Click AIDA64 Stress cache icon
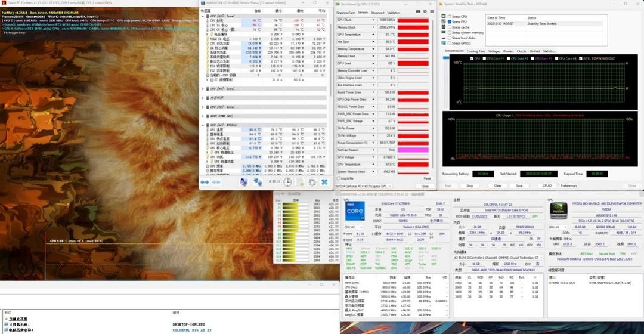The width and height of the screenshot is (644, 334). click(x=444, y=27)
